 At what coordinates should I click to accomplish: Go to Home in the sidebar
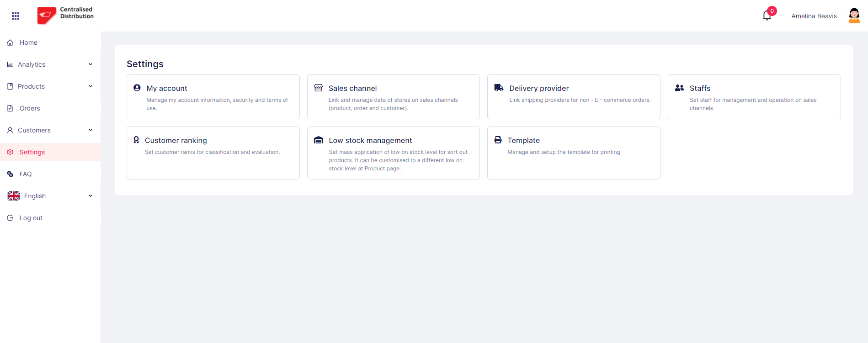coord(28,42)
